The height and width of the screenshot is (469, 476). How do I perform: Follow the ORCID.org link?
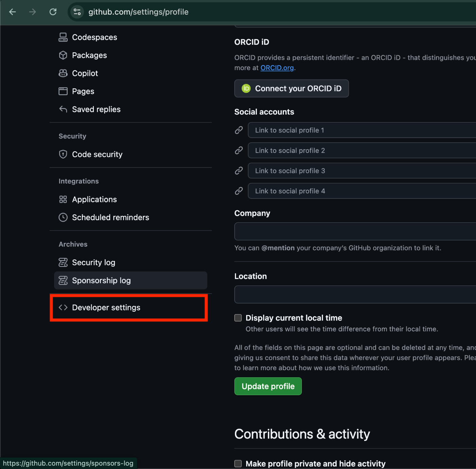277,68
